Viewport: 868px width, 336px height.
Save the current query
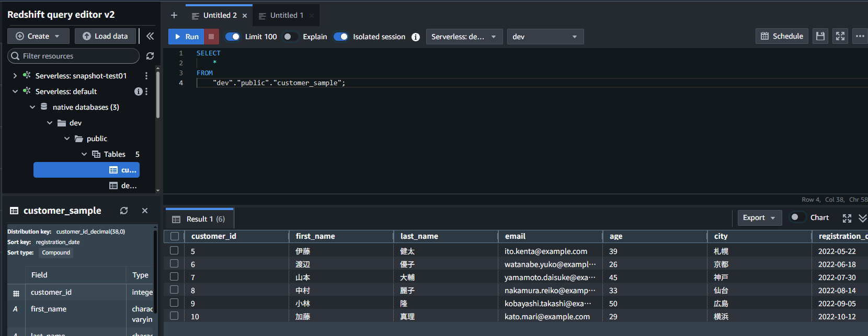(820, 36)
